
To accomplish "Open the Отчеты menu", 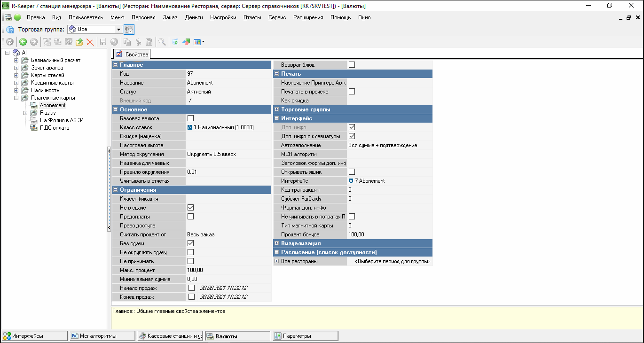I will tap(252, 17).
